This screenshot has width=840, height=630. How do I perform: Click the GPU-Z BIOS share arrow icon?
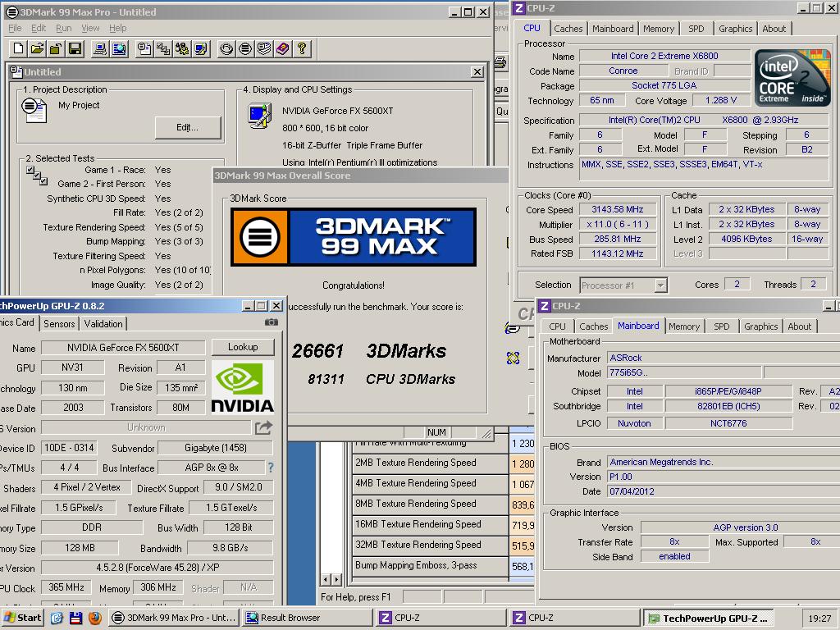[x=263, y=427]
